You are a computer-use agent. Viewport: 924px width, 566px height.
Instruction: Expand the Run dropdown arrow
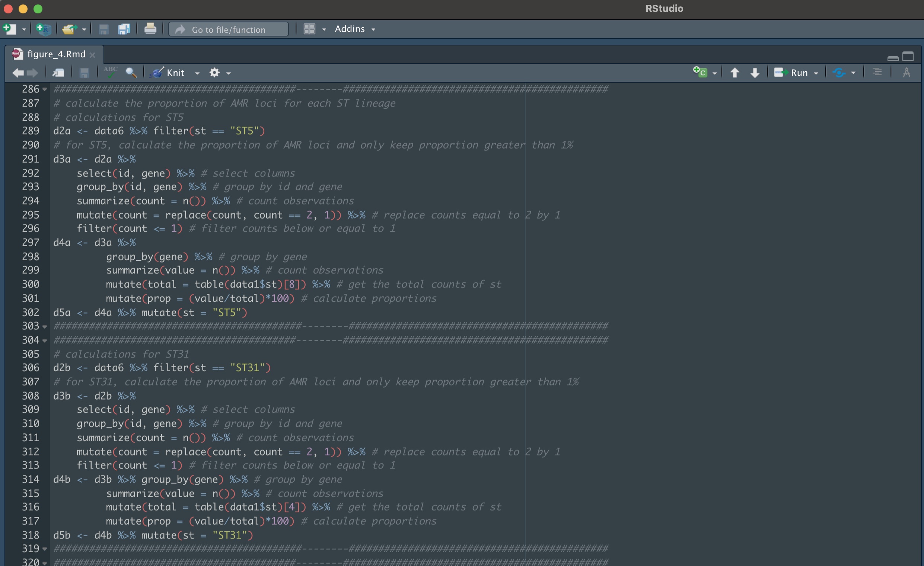click(x=816, y=73)
